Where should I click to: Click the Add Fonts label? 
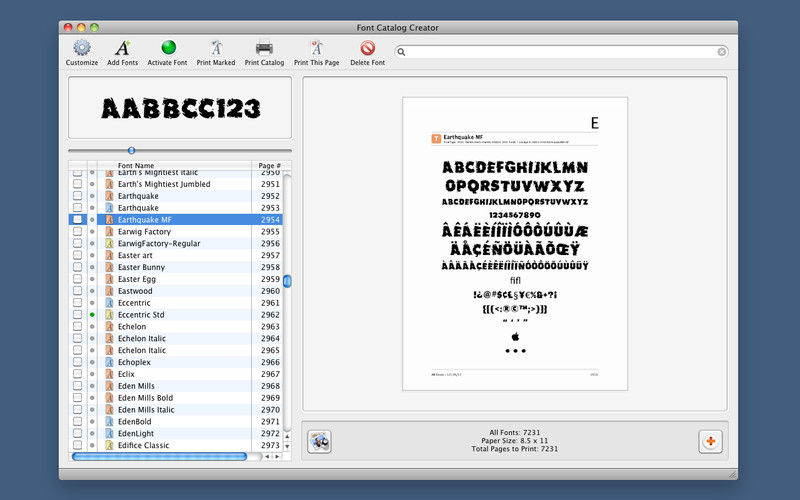tap(122, 63)
